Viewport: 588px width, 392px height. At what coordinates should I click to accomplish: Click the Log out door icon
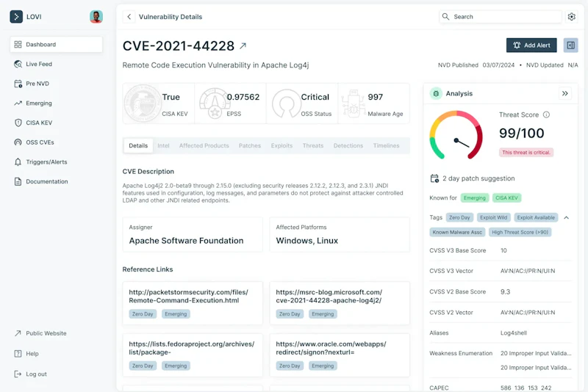[18, 374]
